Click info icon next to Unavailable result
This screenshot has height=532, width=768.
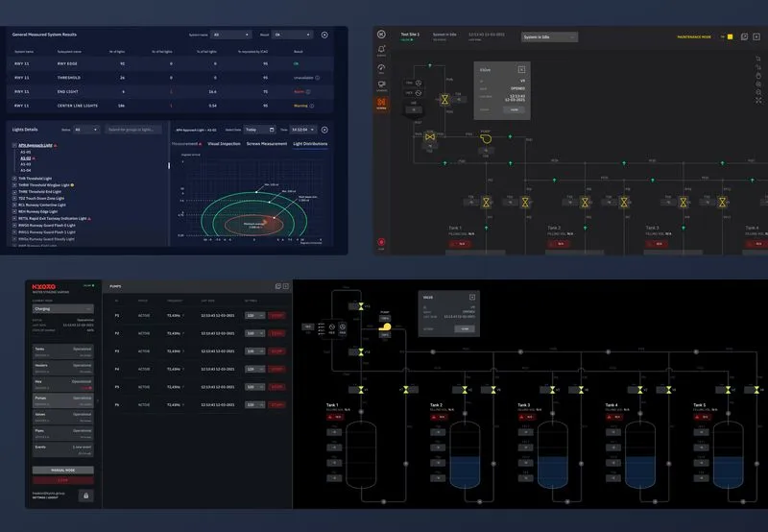pyautogui.click(x=318, y=78)
